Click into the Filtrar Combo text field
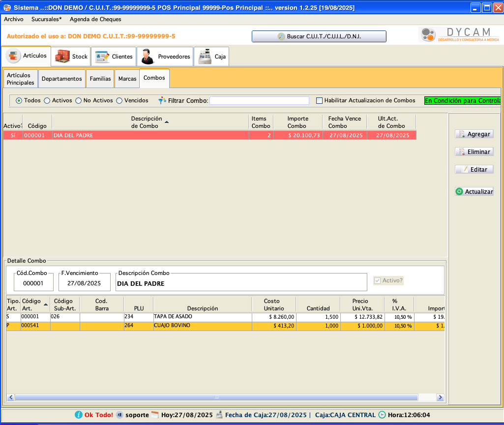Viewport: 504px width, 425px height. (259, 100)
